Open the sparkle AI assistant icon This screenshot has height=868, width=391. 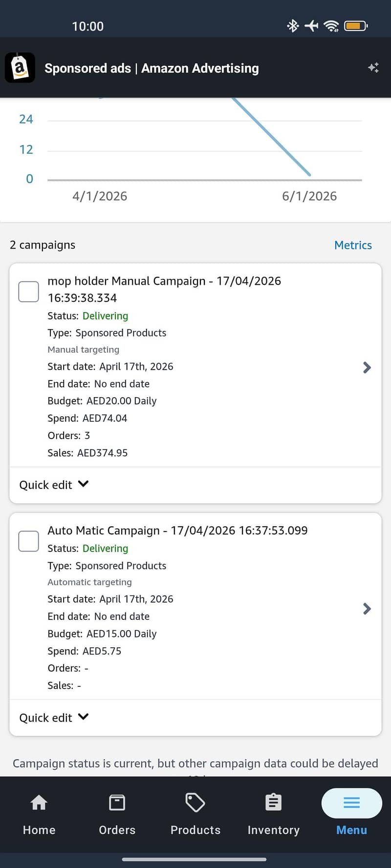[x=373, y=68]
